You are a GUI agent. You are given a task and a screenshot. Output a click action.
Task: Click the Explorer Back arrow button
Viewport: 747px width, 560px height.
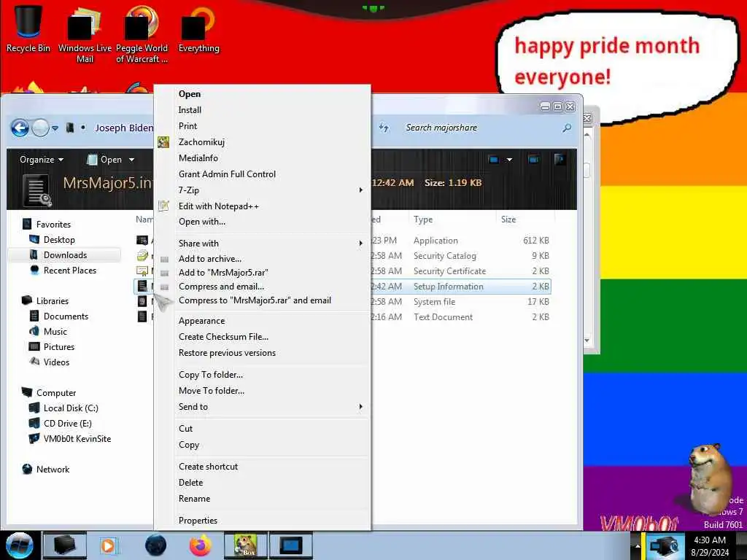[20, 128]
